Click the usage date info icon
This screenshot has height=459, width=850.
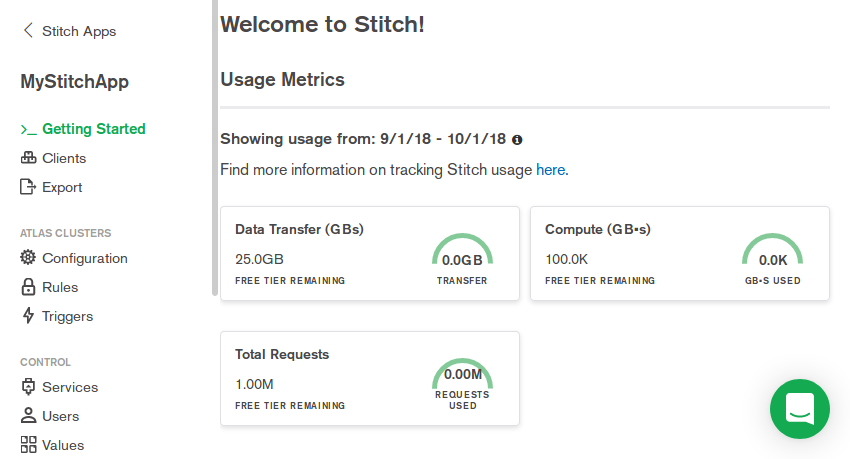(517, 140)
